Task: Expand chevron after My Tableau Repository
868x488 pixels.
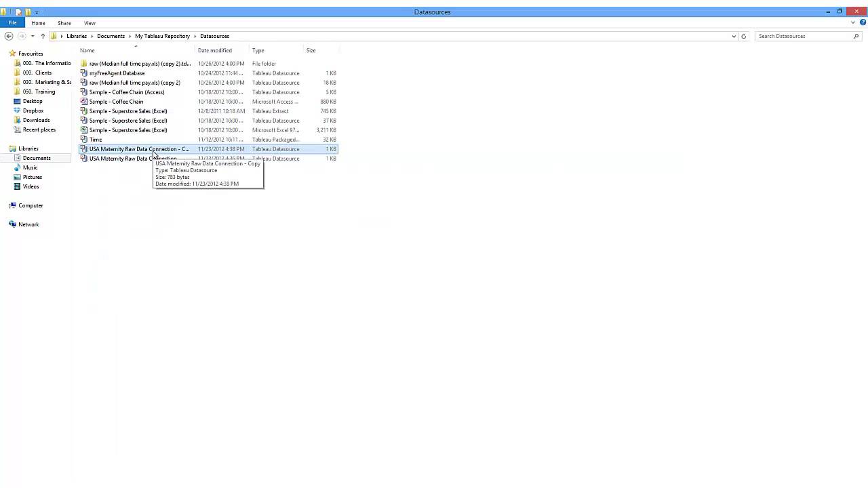Action: tap(195, 36)
